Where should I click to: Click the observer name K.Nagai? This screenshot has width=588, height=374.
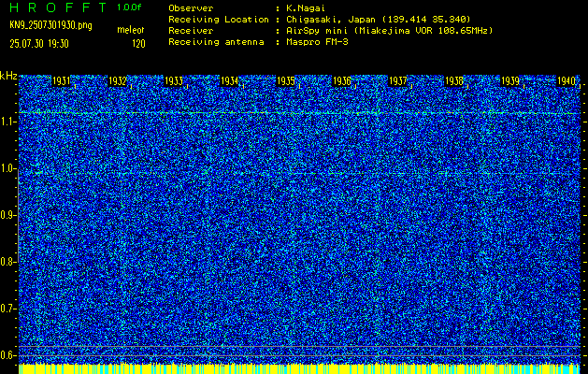tap(307, 8)
